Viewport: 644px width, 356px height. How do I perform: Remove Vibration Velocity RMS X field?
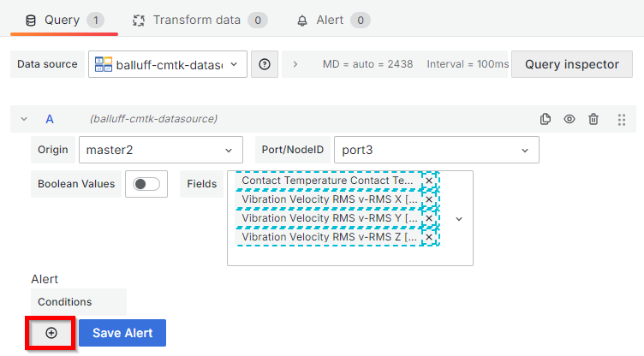(429, 199)
